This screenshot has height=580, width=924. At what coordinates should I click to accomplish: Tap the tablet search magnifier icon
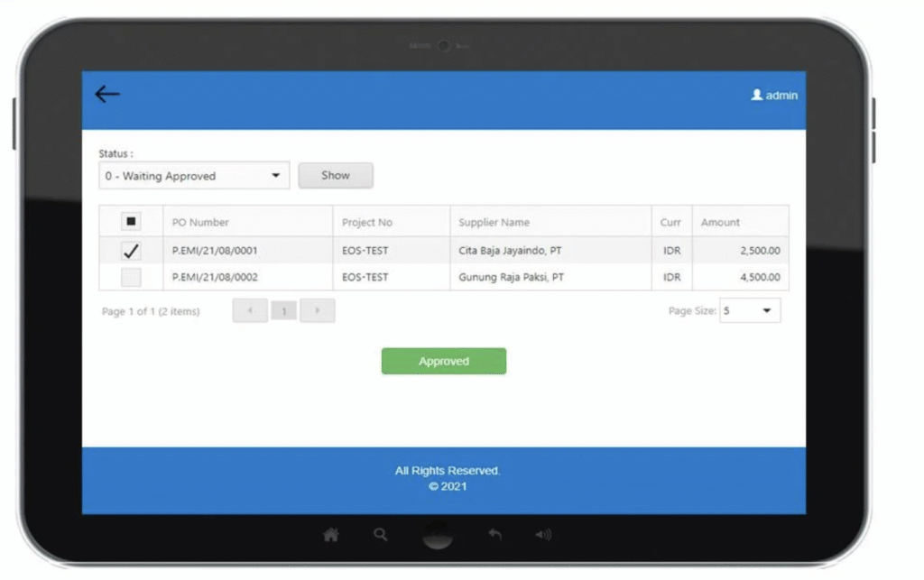click(x=381, y=535)
